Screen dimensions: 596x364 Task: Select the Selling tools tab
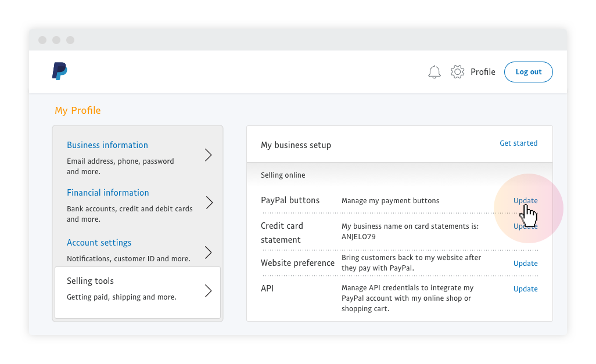pyautogui.click(x=91, y=281)
